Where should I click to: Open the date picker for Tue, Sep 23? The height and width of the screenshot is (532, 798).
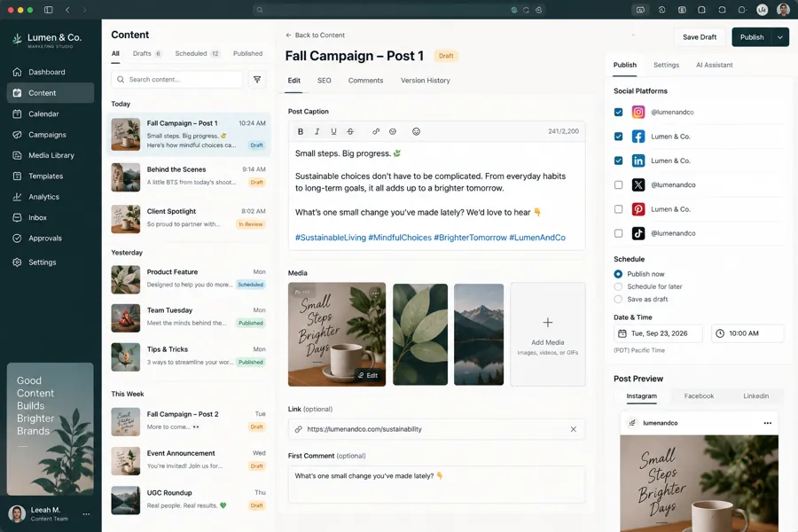click(x=658, y=333)
